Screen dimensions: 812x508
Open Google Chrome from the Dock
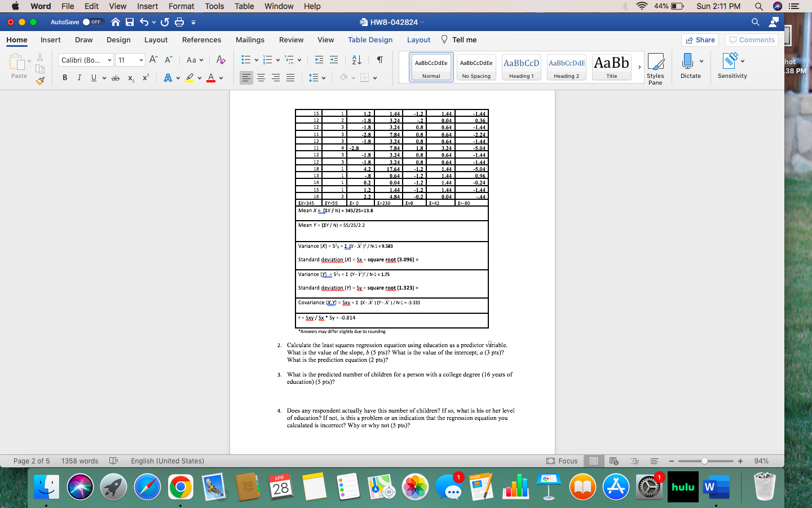coord(180,487)
